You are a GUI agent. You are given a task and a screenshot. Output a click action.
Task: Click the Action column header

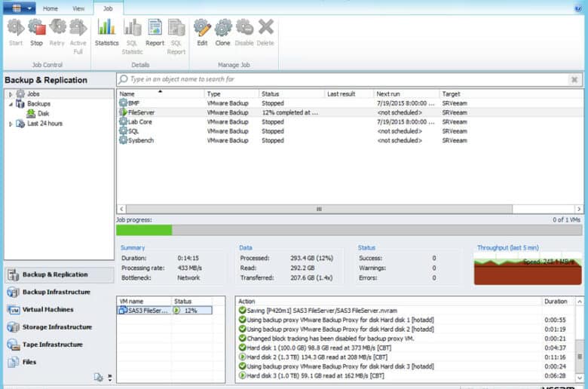pos(388,302)
